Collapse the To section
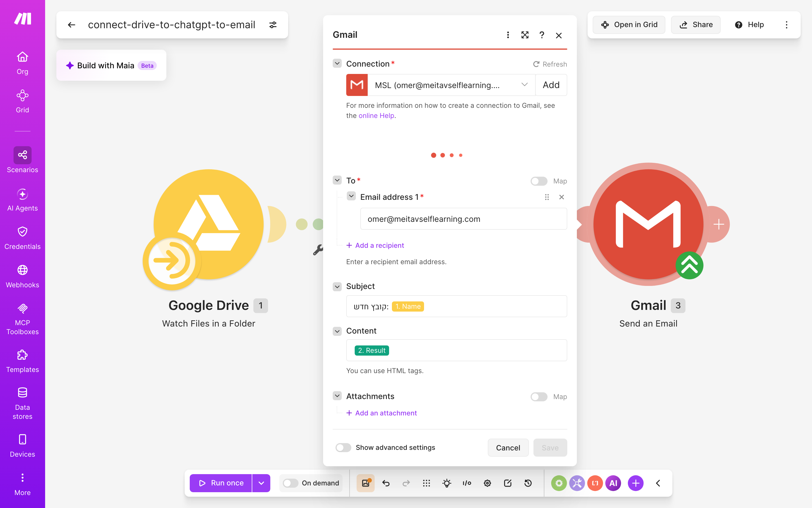Image resolution: width=812 pixels, height=508 pixels. [x=337, y=180]
